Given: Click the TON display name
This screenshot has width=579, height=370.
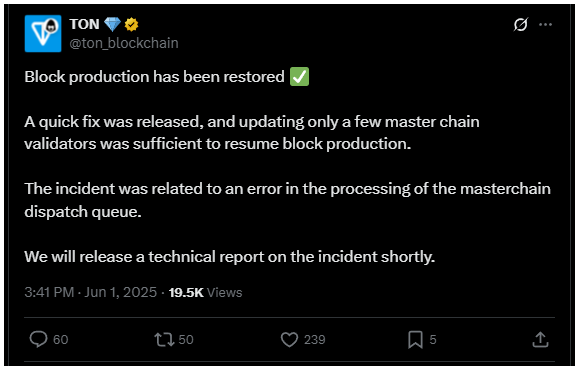Looking at the screenshot, I should pyautogui.click(x=85, y=24).
